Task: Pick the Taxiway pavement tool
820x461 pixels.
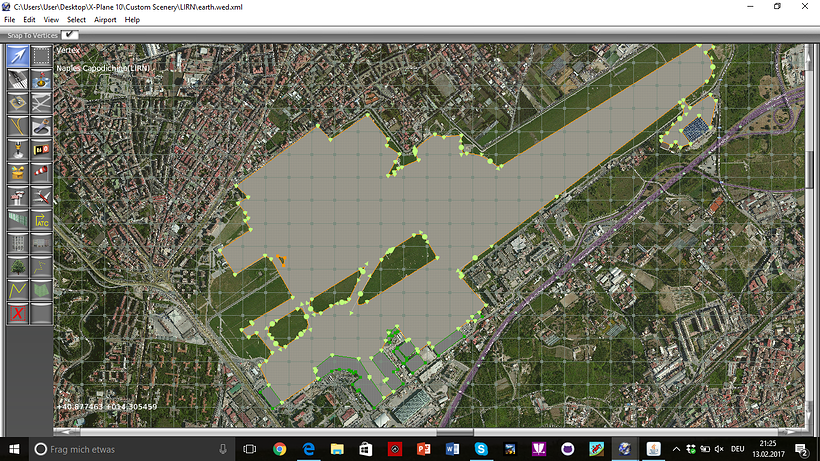Action: pyautogui.click(x=41, y=103)
